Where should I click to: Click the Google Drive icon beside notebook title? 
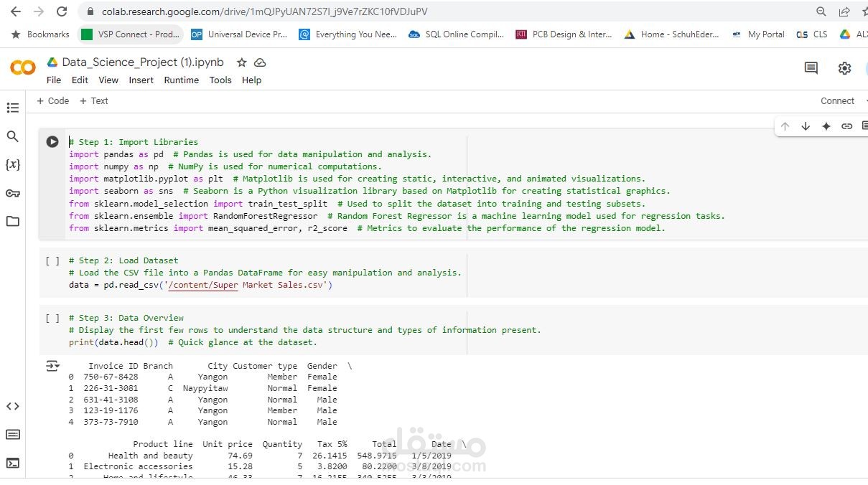pos(52,62)
